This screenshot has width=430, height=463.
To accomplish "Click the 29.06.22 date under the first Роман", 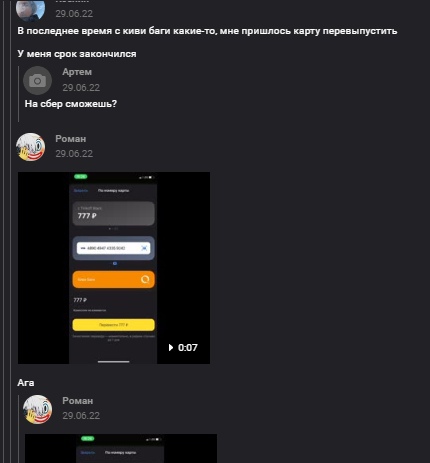I will point(74,154).
